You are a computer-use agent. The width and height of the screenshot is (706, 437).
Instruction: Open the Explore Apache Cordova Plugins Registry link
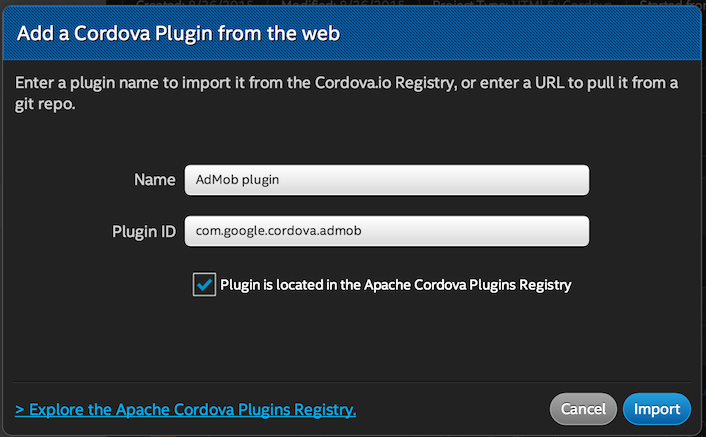click(x=186, y=409)
